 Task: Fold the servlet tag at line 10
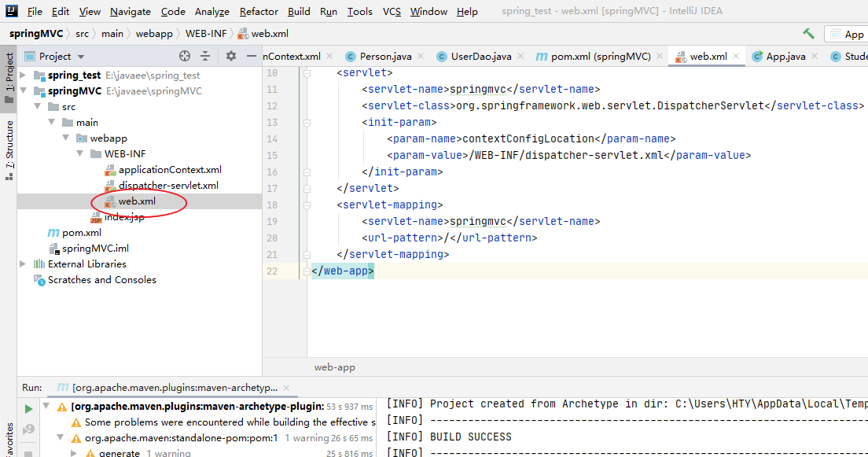point(307,73)
